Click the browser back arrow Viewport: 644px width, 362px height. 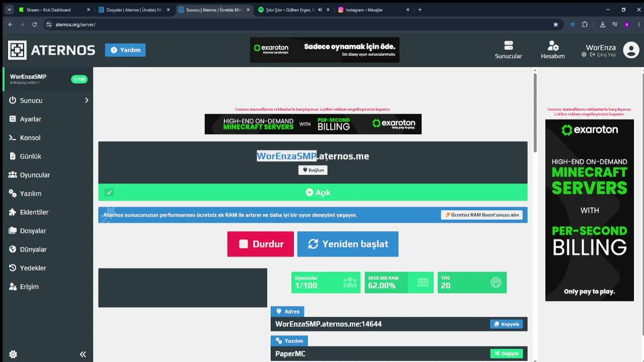(10, 24)
